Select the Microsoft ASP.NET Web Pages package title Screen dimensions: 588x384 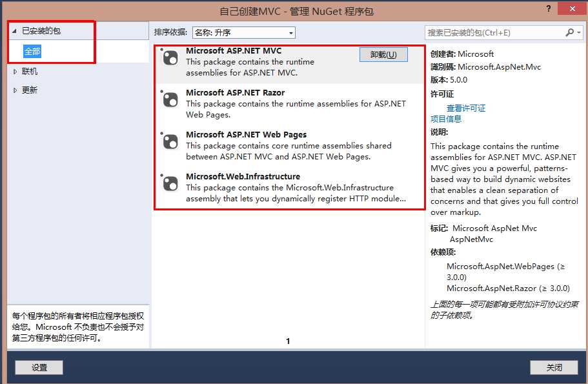246,135
